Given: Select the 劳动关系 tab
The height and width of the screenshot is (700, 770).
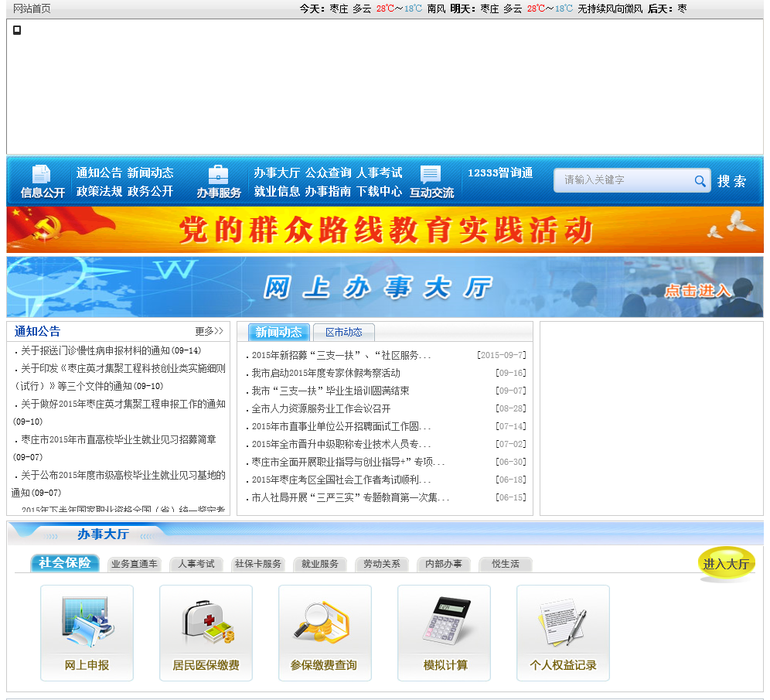Looking at the screenshot, I should coord(382,564).
